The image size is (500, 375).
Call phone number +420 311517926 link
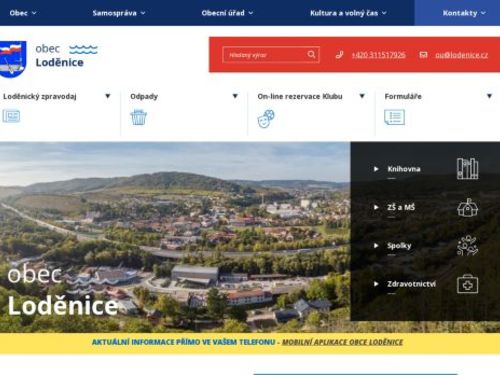pyautogui.click(x=378, y=55)
